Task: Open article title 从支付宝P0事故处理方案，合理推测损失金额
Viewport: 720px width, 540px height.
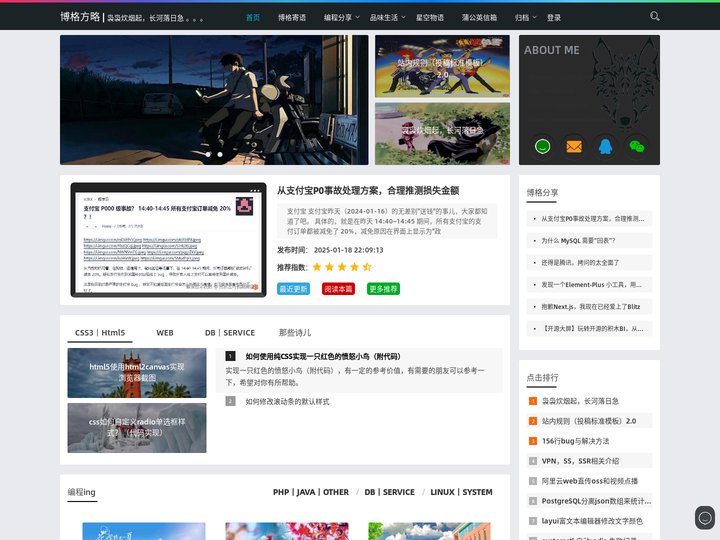Action: click(x=368, y=191)
